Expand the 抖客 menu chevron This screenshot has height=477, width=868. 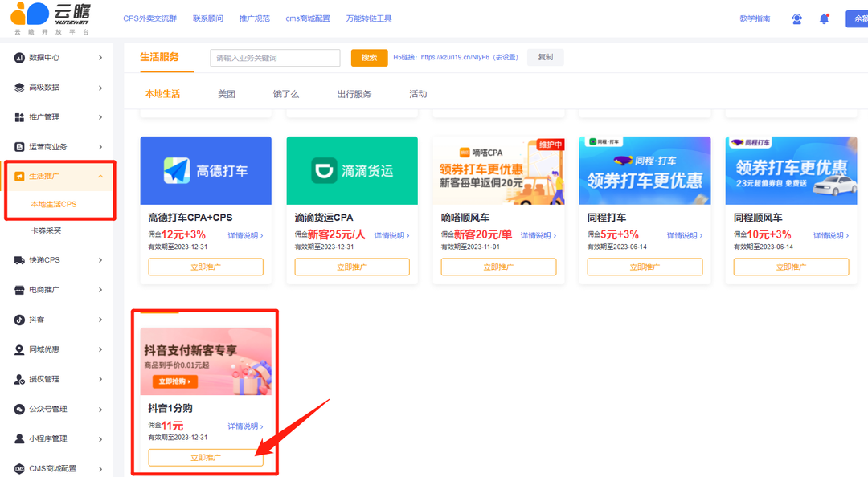coord(100,320)
